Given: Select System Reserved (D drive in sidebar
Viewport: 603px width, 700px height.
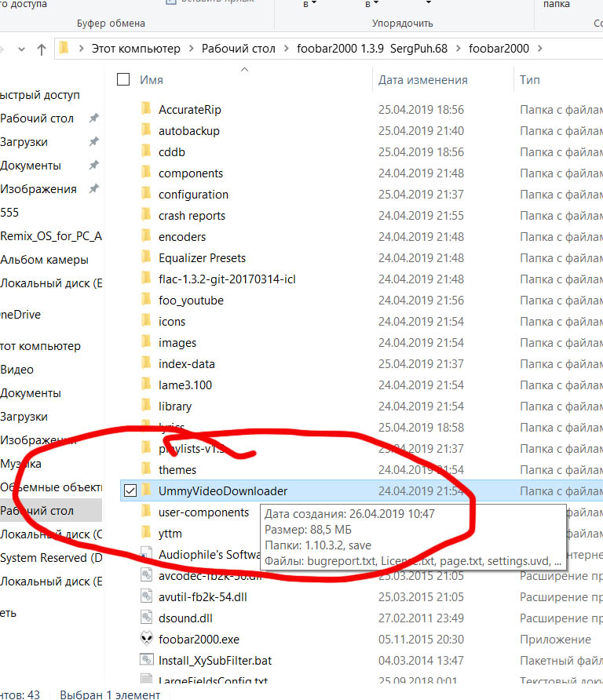Looking at the screenshot, I should coord(51,558).
